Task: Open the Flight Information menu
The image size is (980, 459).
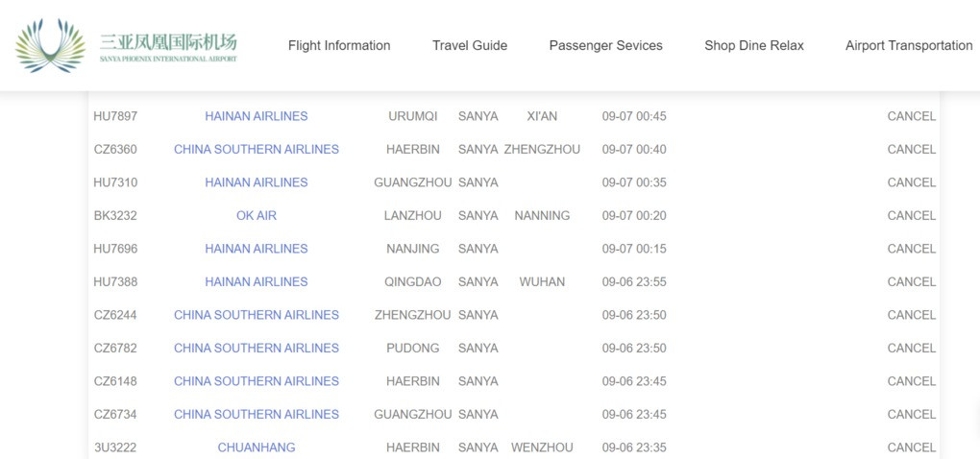Action: click(339, 45)
